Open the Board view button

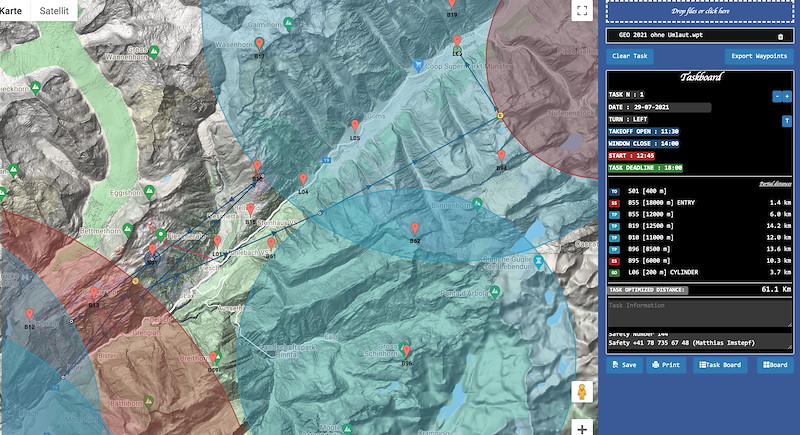click(775, 365)
